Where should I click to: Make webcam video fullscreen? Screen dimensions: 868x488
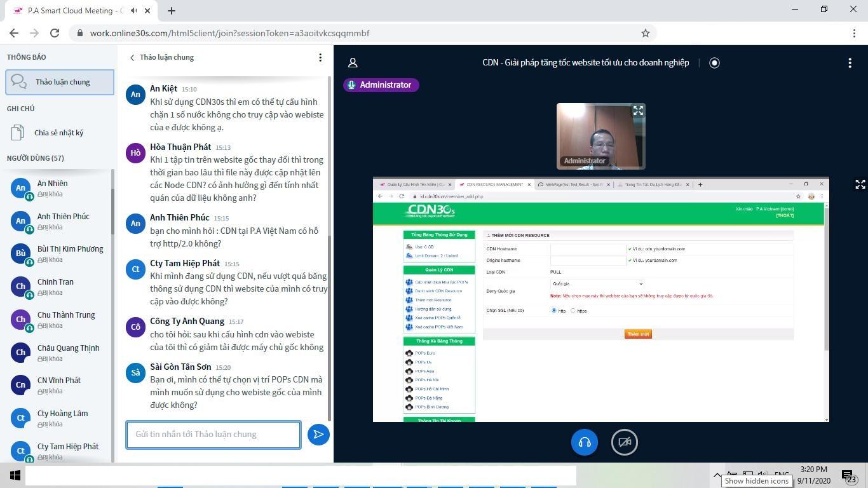coord(638,111)
